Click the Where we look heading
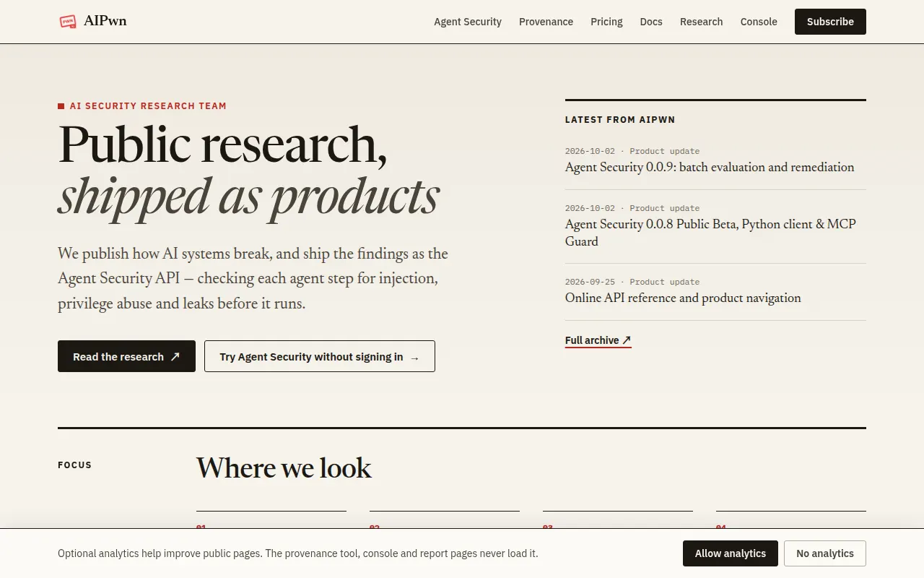Screen dimensions: 924x578 (284, 468)
